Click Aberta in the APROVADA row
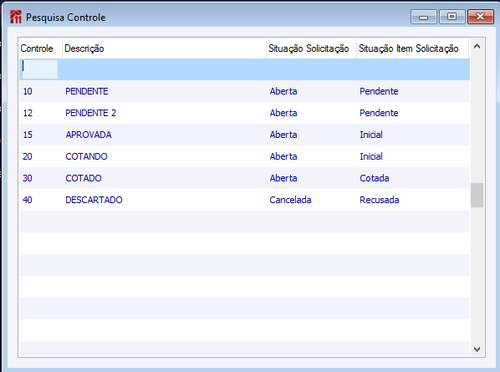Image resolution: width=500 pixels, height=372 pixels. click(x=283, y=135)
